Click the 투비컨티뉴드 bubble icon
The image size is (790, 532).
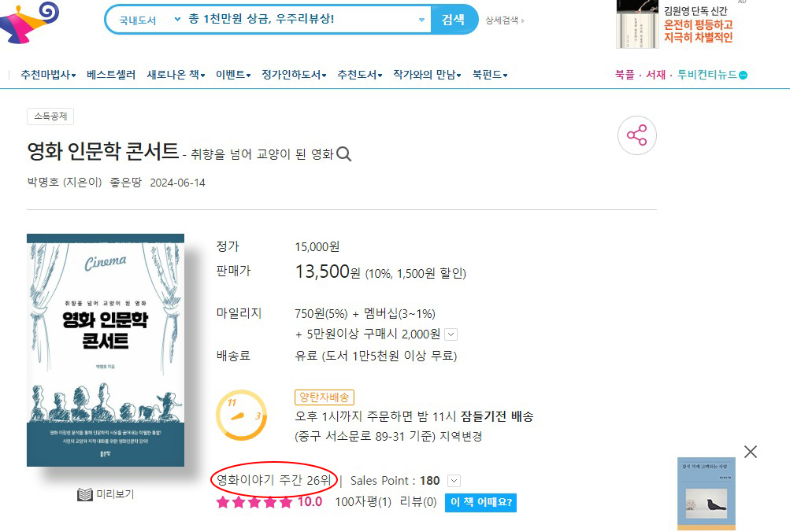pos(744,75)
